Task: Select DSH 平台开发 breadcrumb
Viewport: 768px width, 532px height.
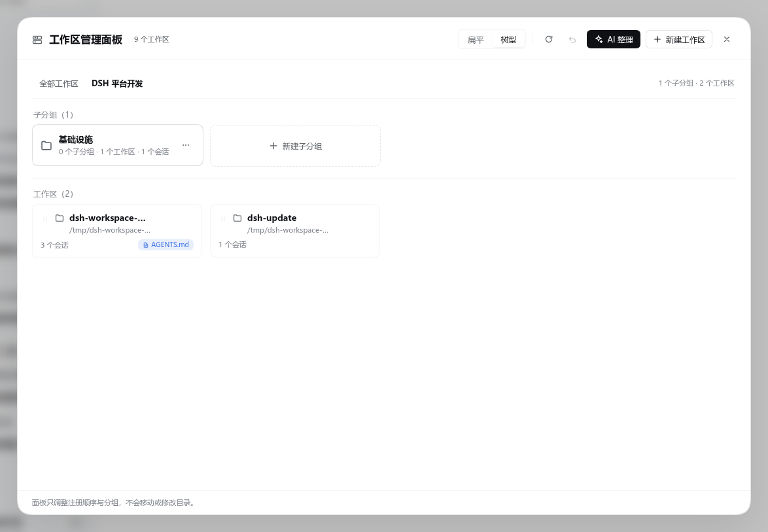Action: coord(117,83)
